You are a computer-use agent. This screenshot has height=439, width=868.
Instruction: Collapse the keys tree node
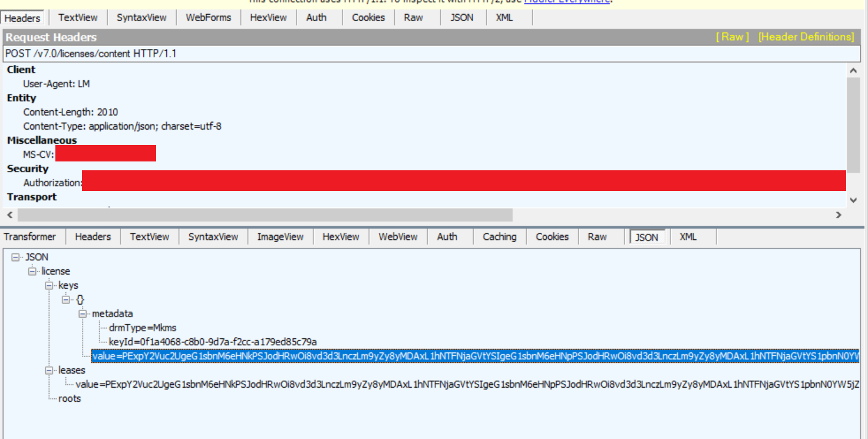[49, 286]
